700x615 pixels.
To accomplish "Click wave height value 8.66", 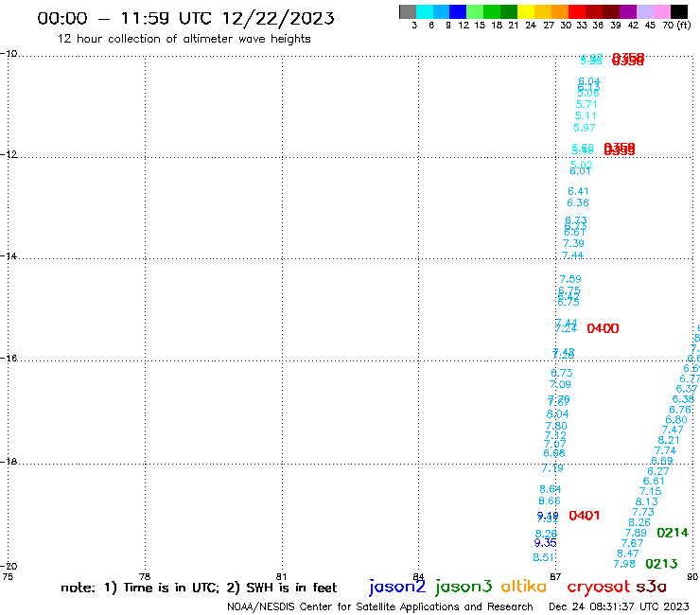I will coord(549,501).
